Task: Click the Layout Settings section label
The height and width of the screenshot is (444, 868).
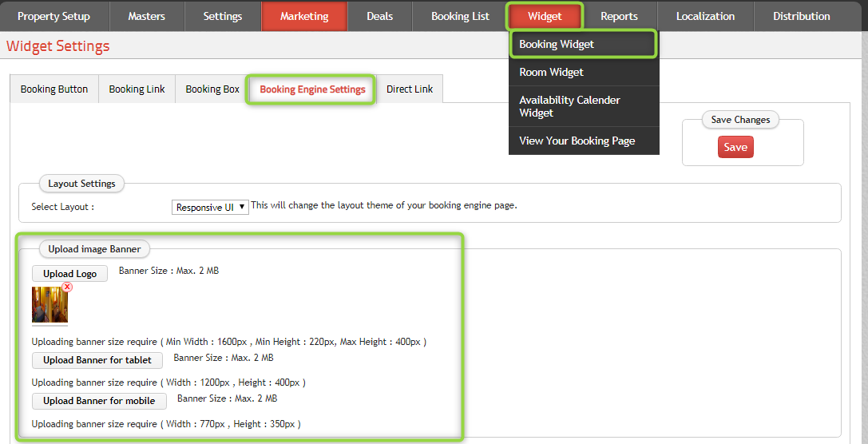Action: click(x=81, y=183)
